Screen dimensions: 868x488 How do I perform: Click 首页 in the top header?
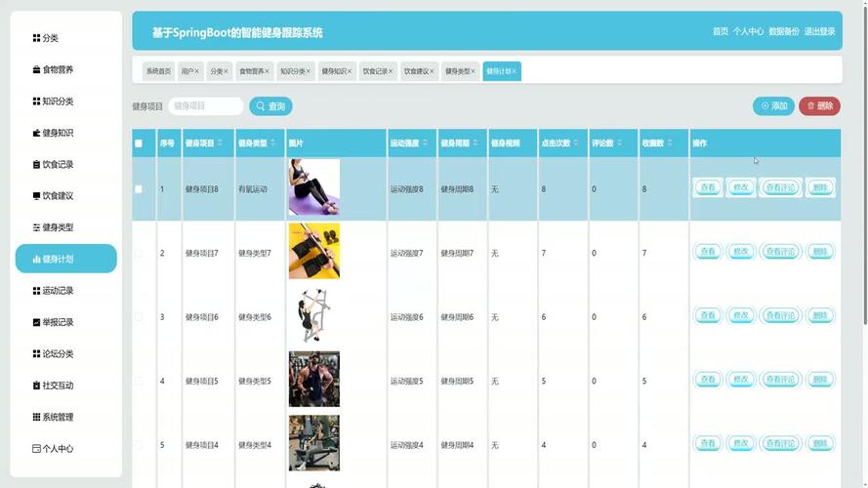(x=721, y=31)
